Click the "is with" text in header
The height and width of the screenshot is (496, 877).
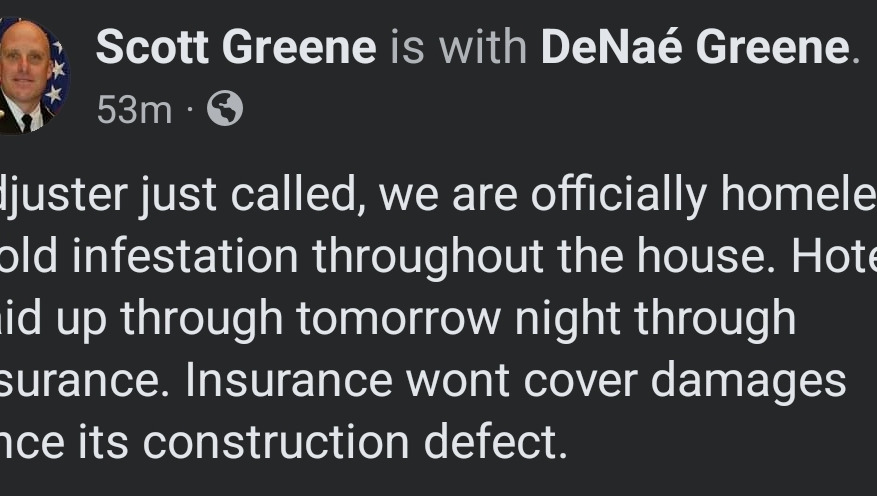tap(458, 48)
